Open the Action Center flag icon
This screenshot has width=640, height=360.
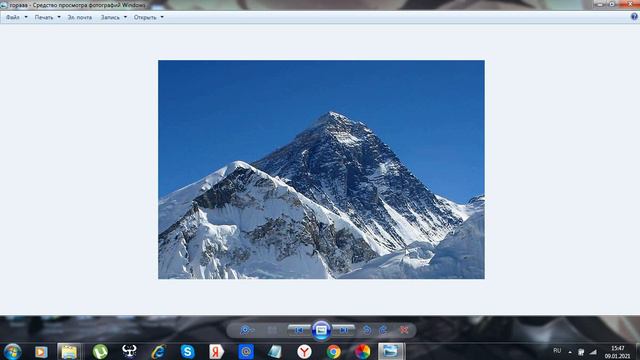[581, 352]
